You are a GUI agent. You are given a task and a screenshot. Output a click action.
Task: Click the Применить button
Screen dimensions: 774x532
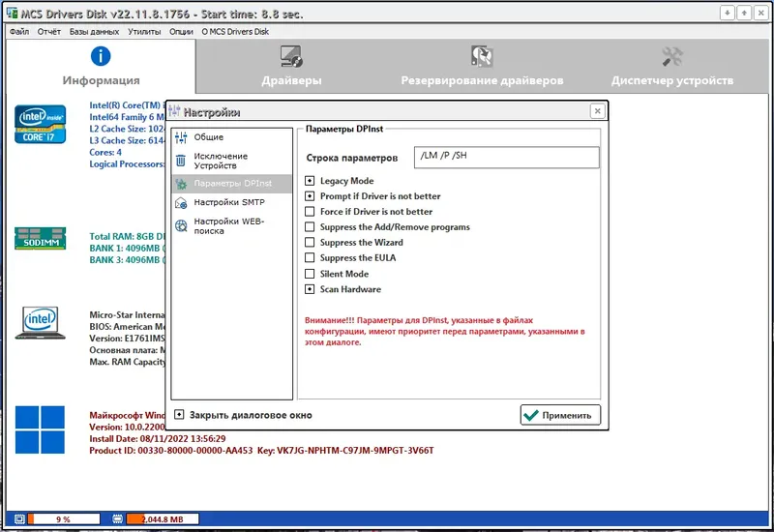[x=560, y=415]
